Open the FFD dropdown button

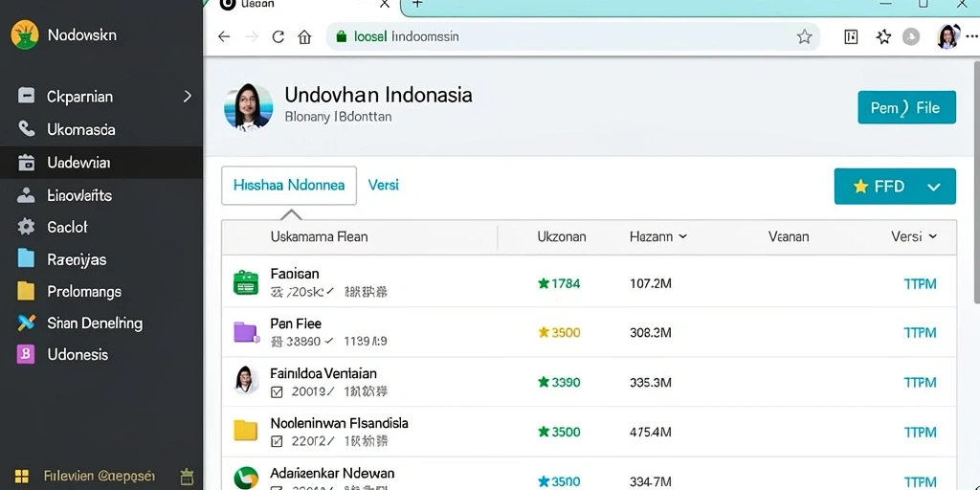click(895, 187)
